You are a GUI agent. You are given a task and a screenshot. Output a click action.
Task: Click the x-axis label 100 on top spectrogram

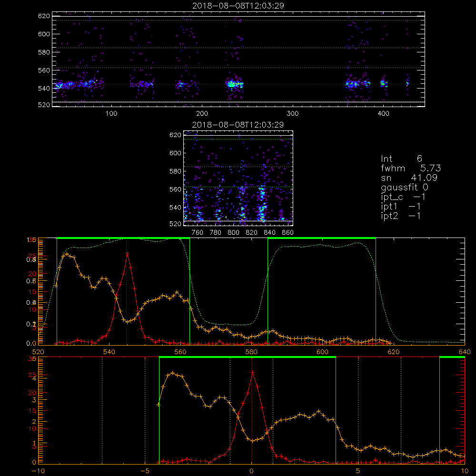click(x=111, y=114)
